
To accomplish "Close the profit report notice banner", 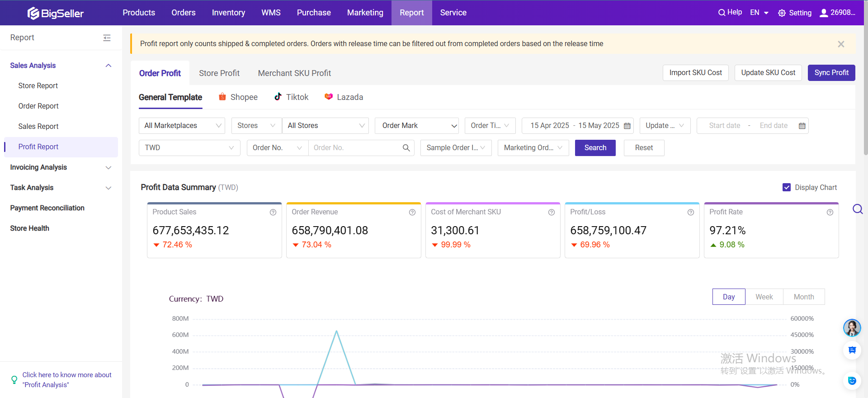I will [840, 44].
